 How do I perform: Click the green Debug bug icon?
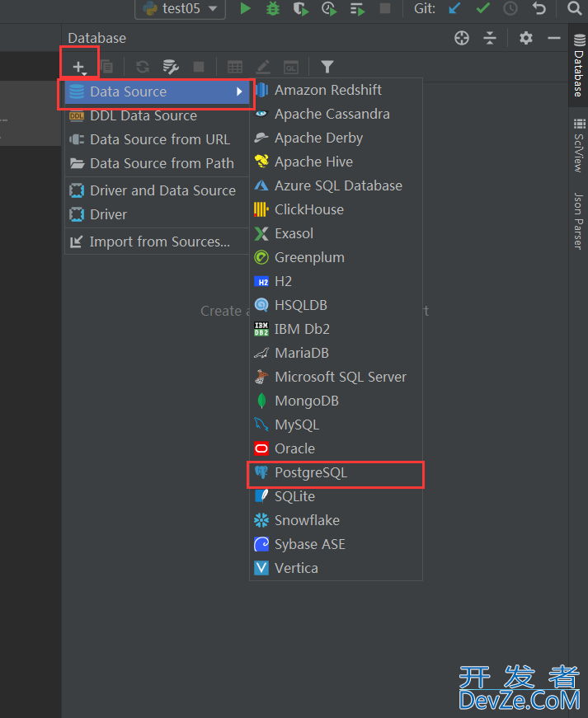273,8
